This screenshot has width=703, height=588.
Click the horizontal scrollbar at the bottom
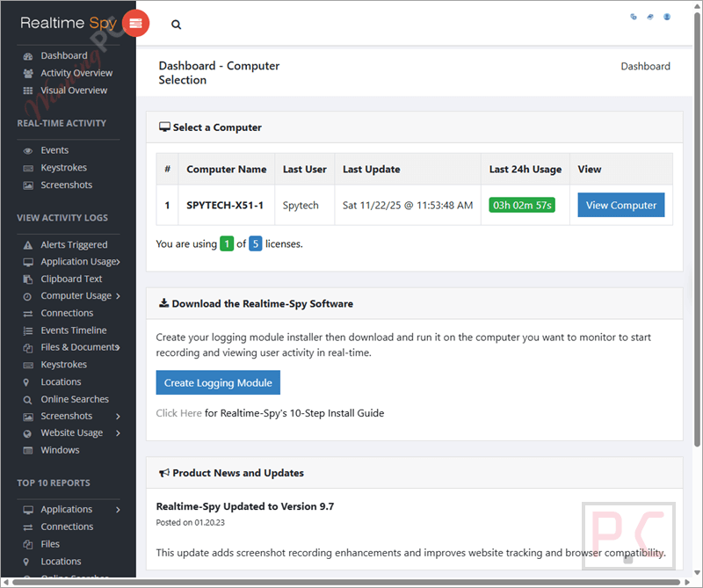click(x=345, y=583)
